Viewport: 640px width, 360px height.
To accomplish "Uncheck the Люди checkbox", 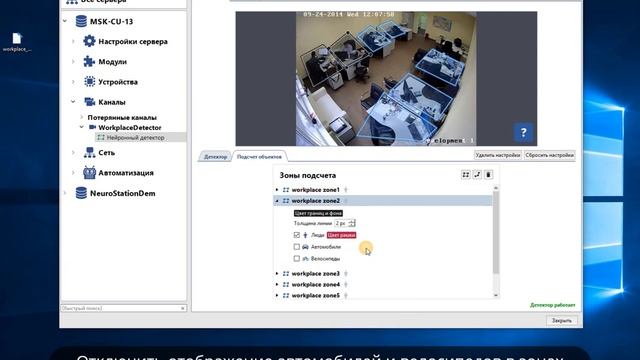I will [297, 235].
